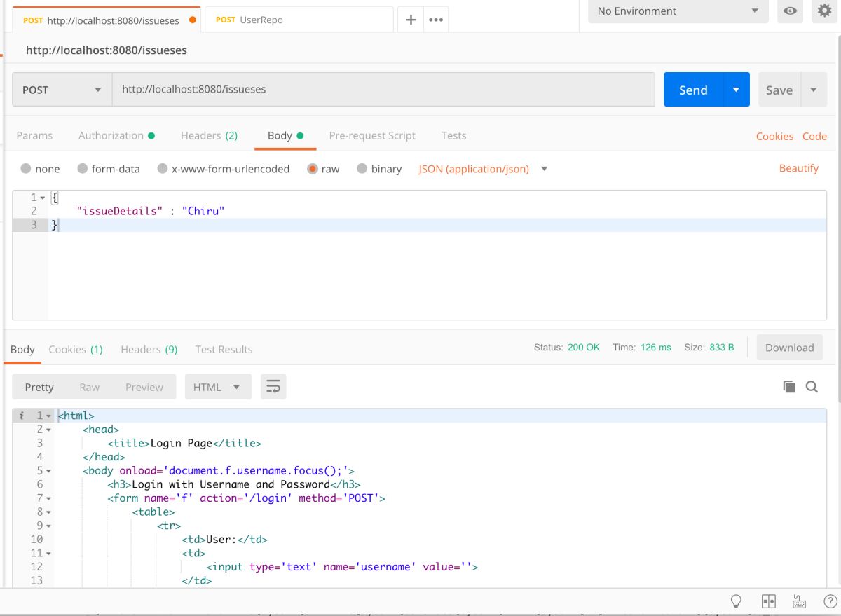Open the Code link

click(x=814, y=136)
